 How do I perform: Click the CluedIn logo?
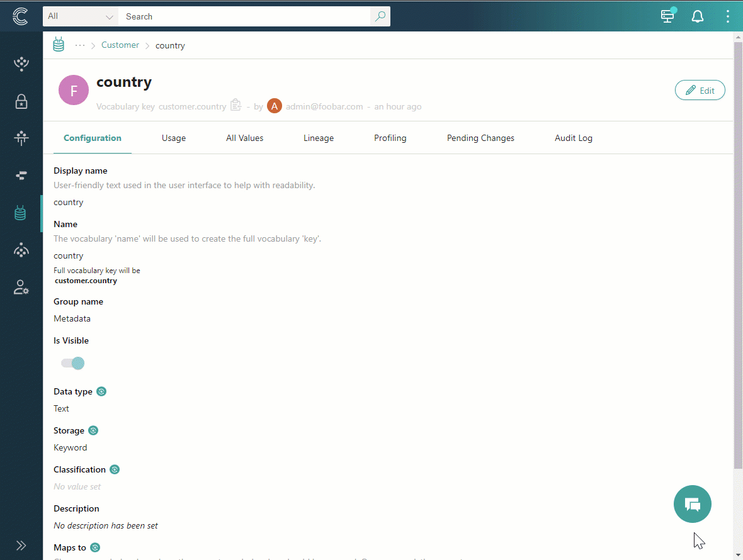[20, 16]
